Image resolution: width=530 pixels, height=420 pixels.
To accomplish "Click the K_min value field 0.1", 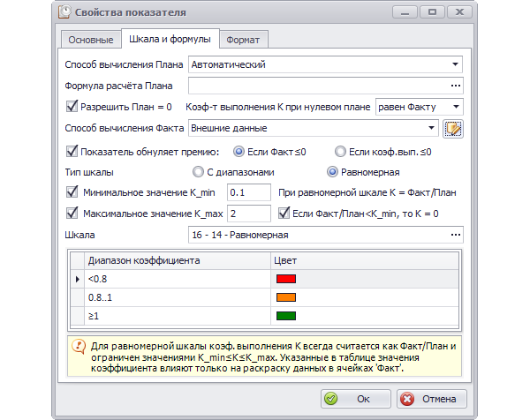I will (x=249, y=192).
